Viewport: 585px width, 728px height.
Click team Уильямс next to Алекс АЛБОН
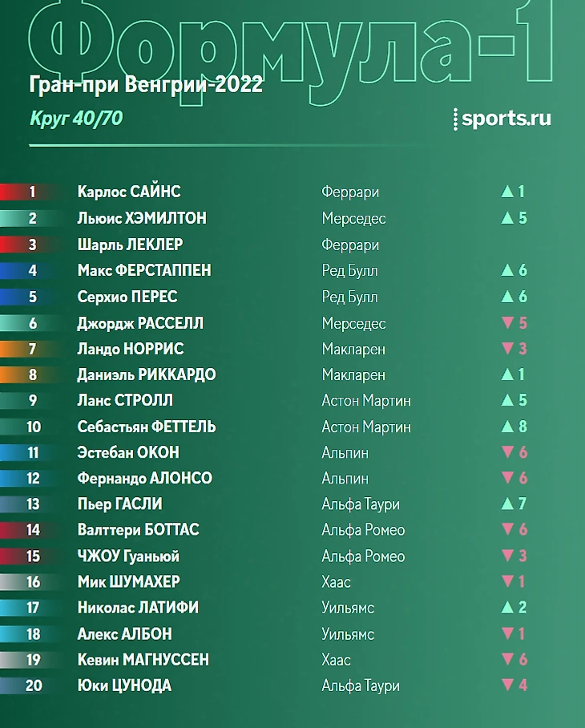coord(348,634)
